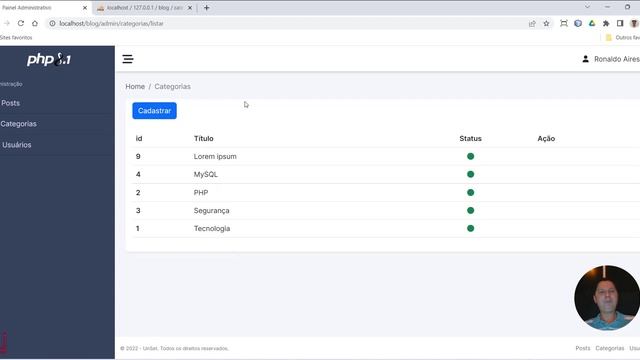This screenshot has height=360, width=640.
Task: Open the extensions puzzle icon
Action: pos(606,24)
